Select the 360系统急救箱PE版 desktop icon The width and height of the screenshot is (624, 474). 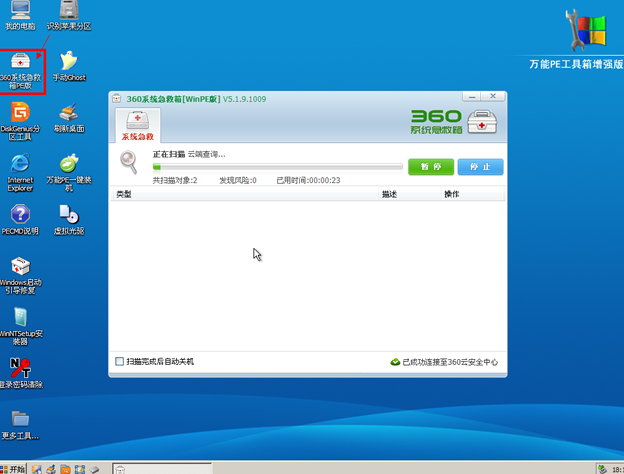point(20,71)
